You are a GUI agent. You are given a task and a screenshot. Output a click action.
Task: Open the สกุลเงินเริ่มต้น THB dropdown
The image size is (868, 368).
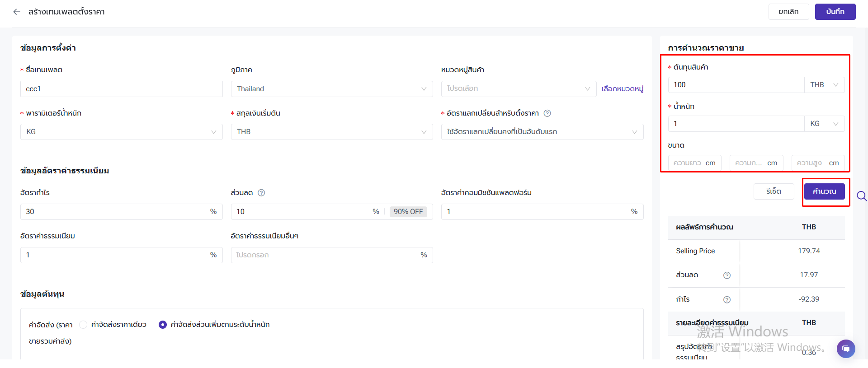pyautogui.click(x=331, y=132)
